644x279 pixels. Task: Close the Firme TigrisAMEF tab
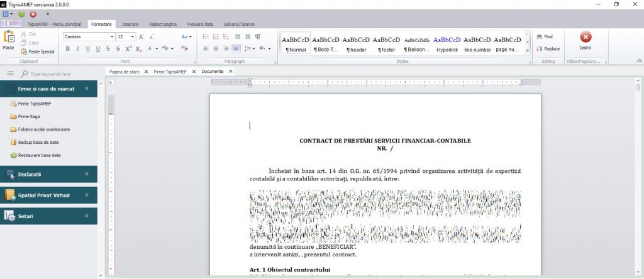click(194, 72)
